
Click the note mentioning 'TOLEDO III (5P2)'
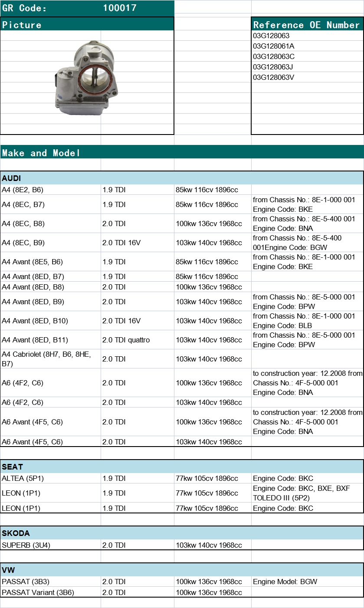307,493
